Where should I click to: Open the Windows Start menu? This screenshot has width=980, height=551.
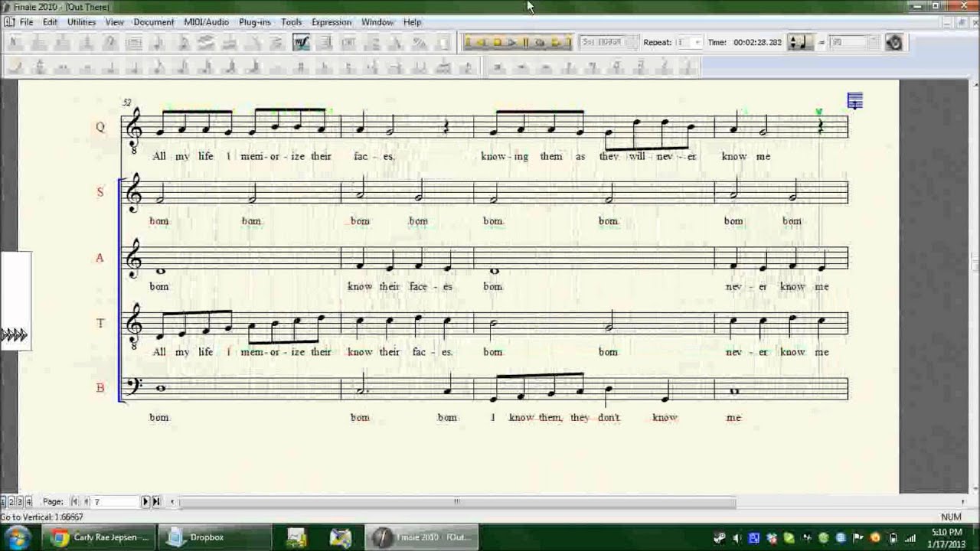coord(17,537)
